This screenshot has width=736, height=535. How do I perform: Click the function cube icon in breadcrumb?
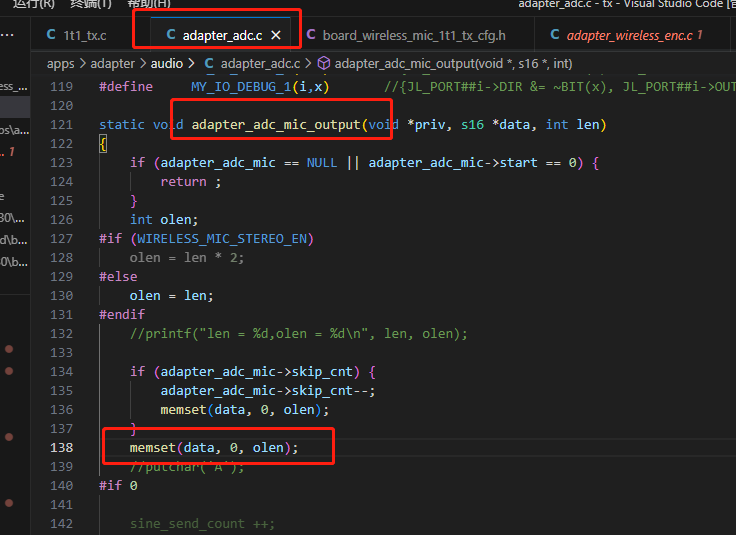click(324, 63)
